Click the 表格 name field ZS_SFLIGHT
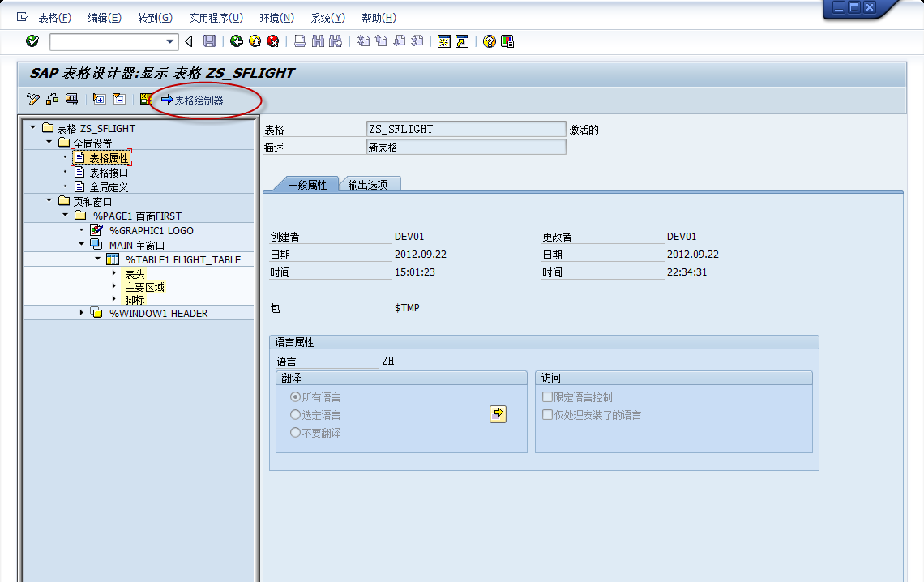Image resolution: width=924 pixels, height=582 pixels. [x=466, y=129]
